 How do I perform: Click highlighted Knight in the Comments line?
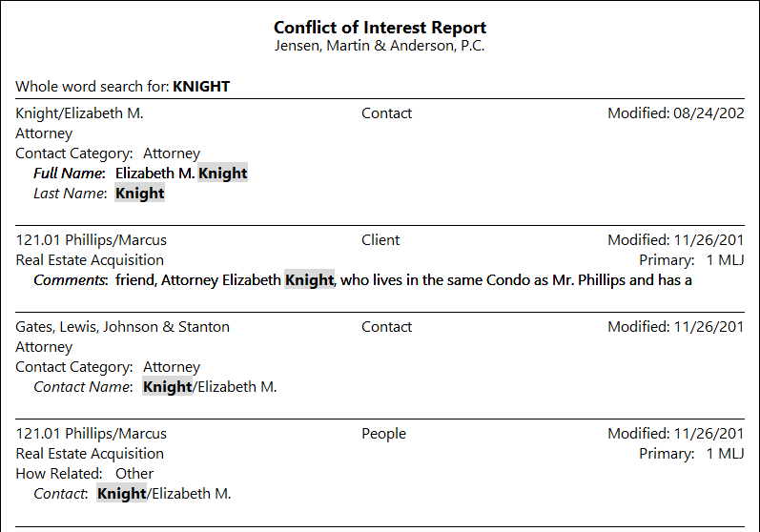(309, 280)
